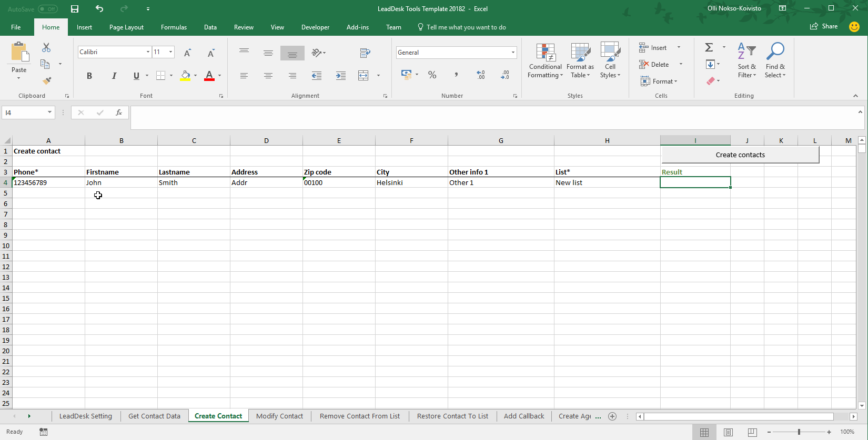868x440 pixels.
Task: Click the zoom slider handle
Action: click(799, 432)
